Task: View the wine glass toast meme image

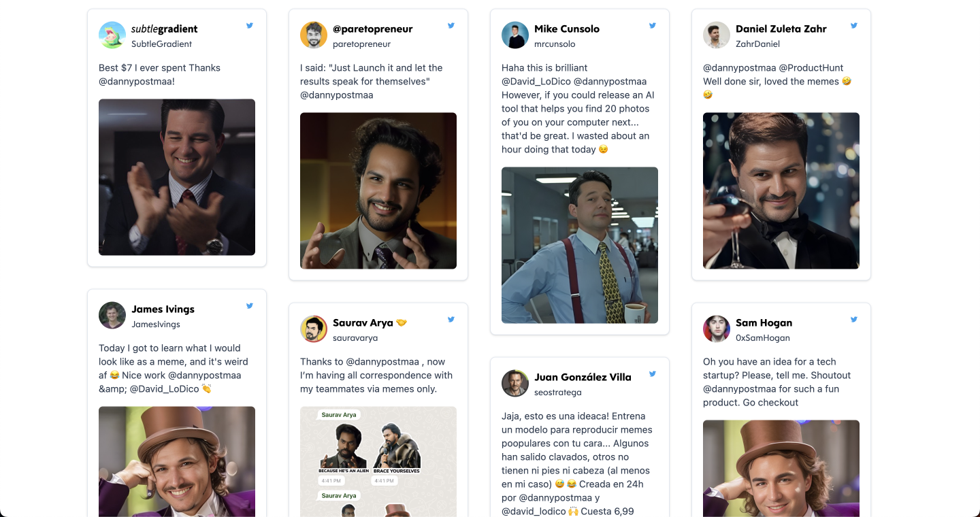Action: [x=781, y=190]
